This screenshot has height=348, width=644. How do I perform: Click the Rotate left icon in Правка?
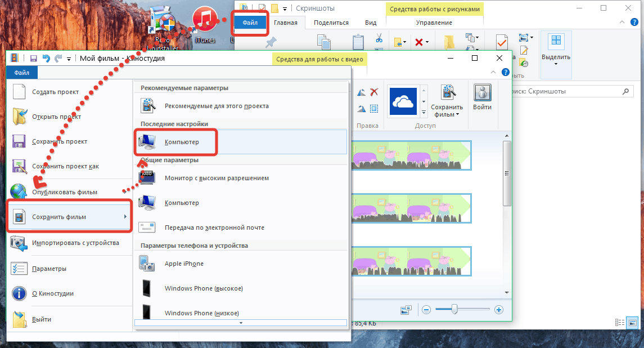pyautogui.click(x=362, y=92)
